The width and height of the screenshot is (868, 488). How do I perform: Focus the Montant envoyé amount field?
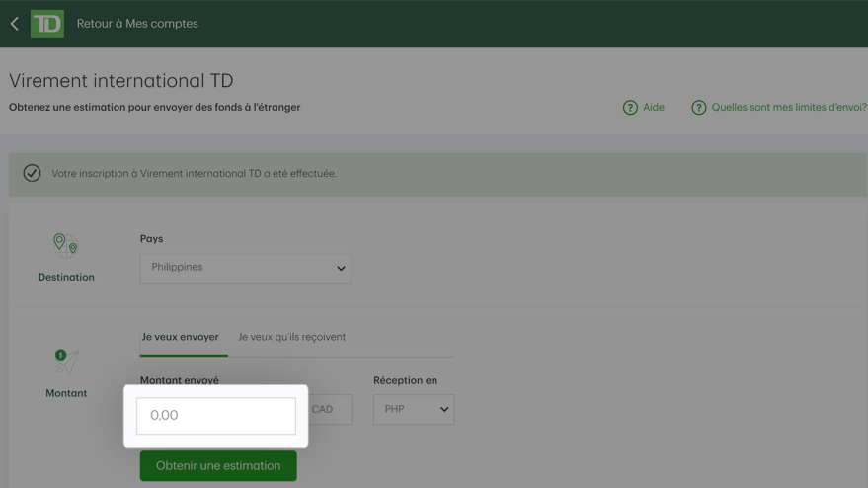pos(216,416)
